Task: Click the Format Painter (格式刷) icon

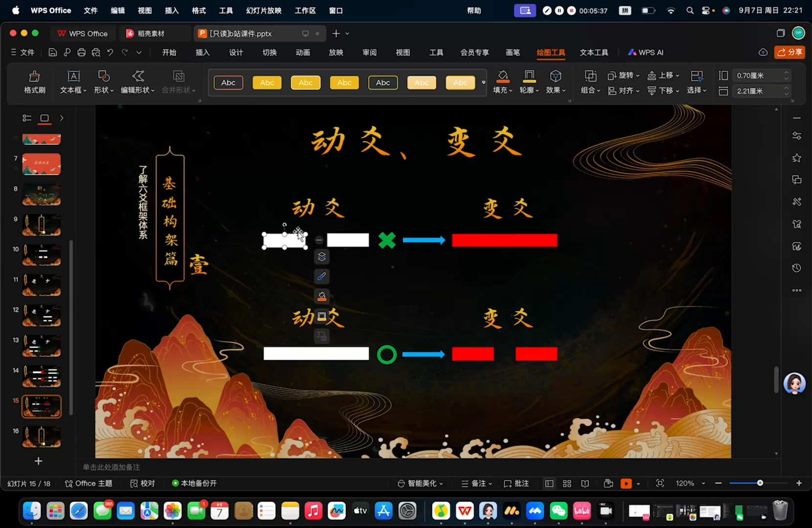Action: pyautogui.click(x=34, y=76)
